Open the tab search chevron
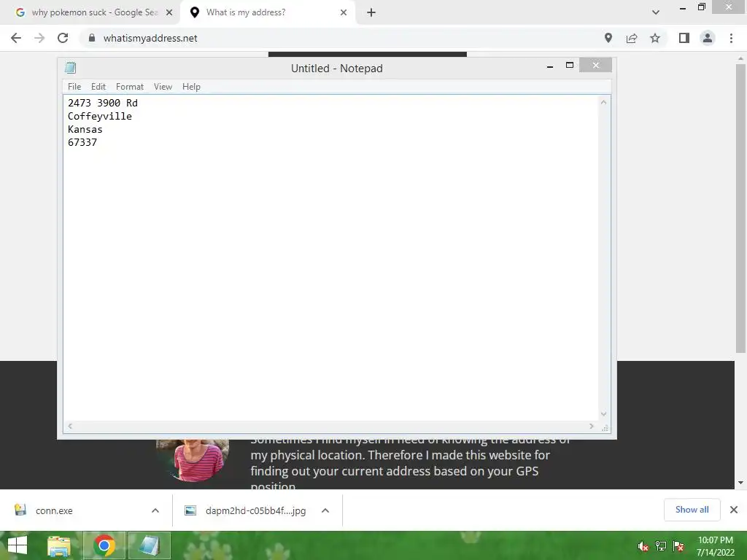The image size is (747, 560). (x=656, y=12)
